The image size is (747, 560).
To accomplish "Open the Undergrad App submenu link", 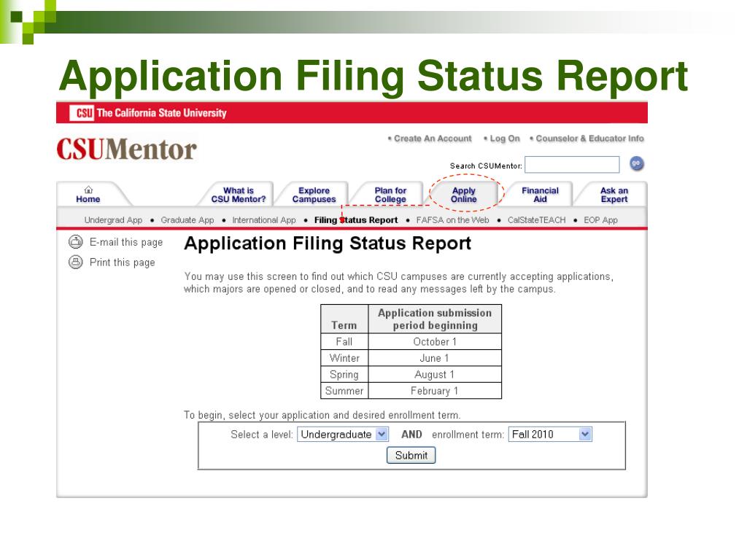I will tap(113, 220).
